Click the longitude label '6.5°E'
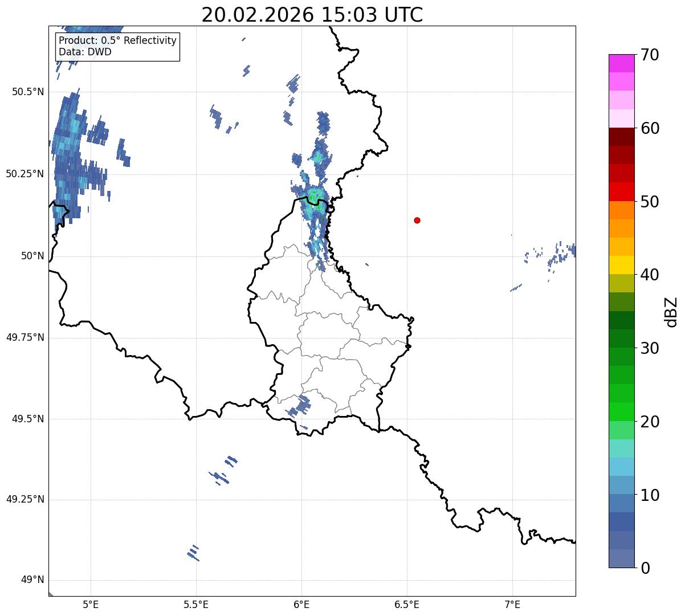 point(407,605)
